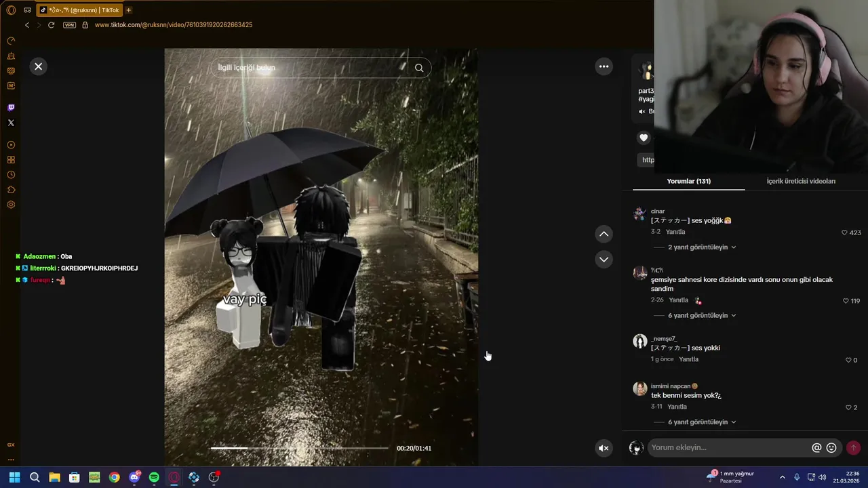Screen dimensions: 868x488
Task: Go to previous video with up arrow
Action: (604, 234)
